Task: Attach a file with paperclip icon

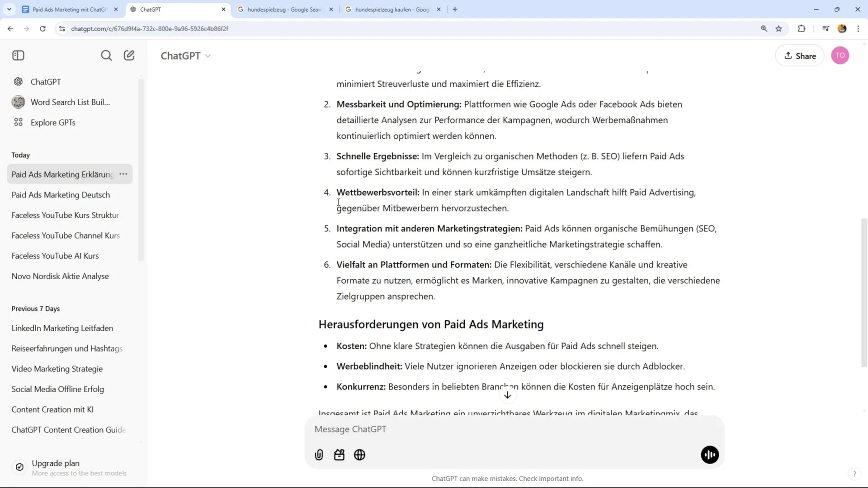Action: (319, 455)
